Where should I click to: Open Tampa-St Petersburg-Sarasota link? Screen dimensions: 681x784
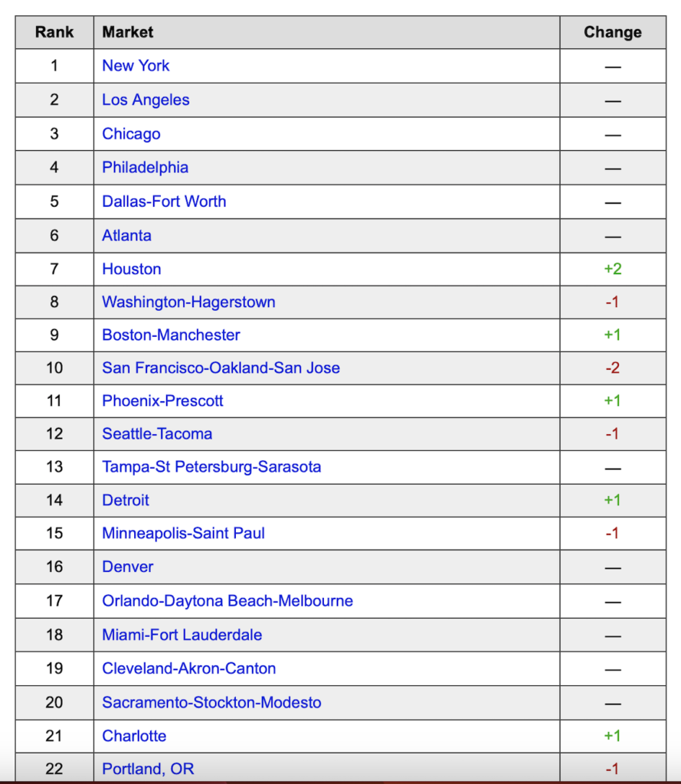pyautogui.click(x=211, y=467)
